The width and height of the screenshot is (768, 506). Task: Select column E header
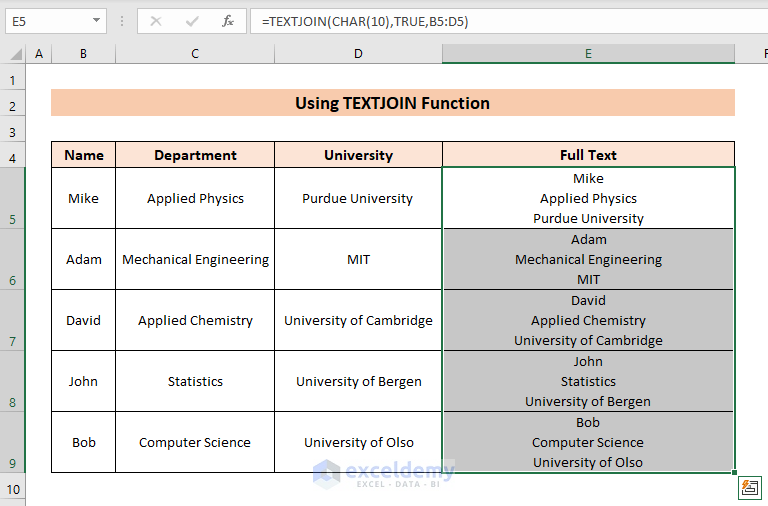coord(588,54)
